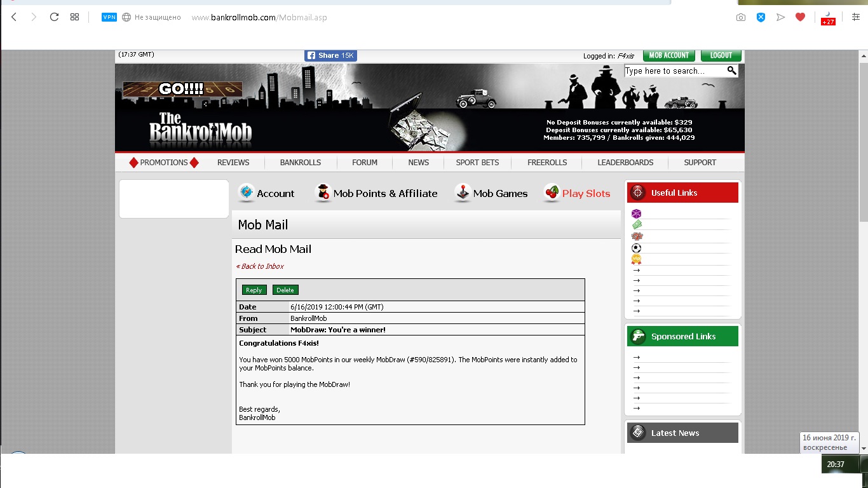Open the blue ad-blocker shield icon
The image size is (868, 488).
coord(761,17)
